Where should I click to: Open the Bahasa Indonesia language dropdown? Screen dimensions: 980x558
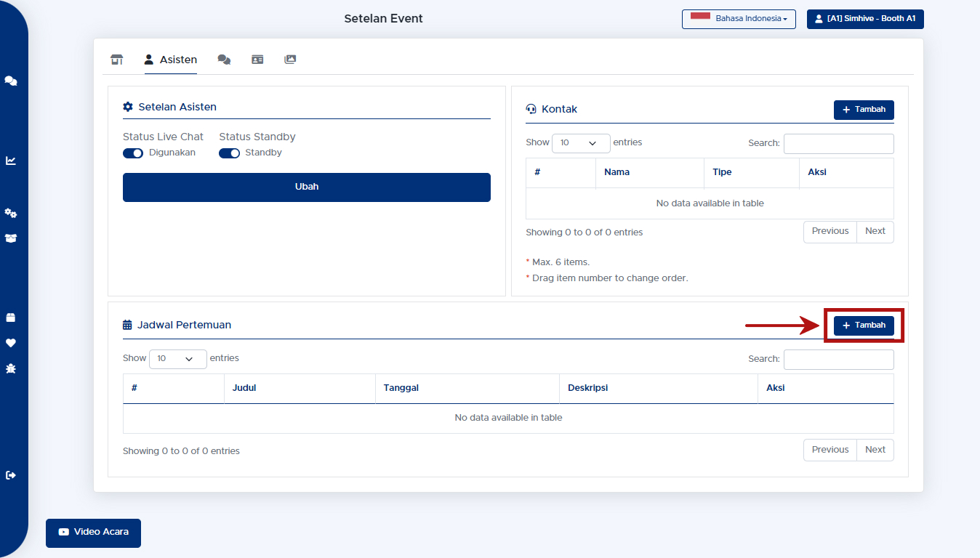[739, 19]
